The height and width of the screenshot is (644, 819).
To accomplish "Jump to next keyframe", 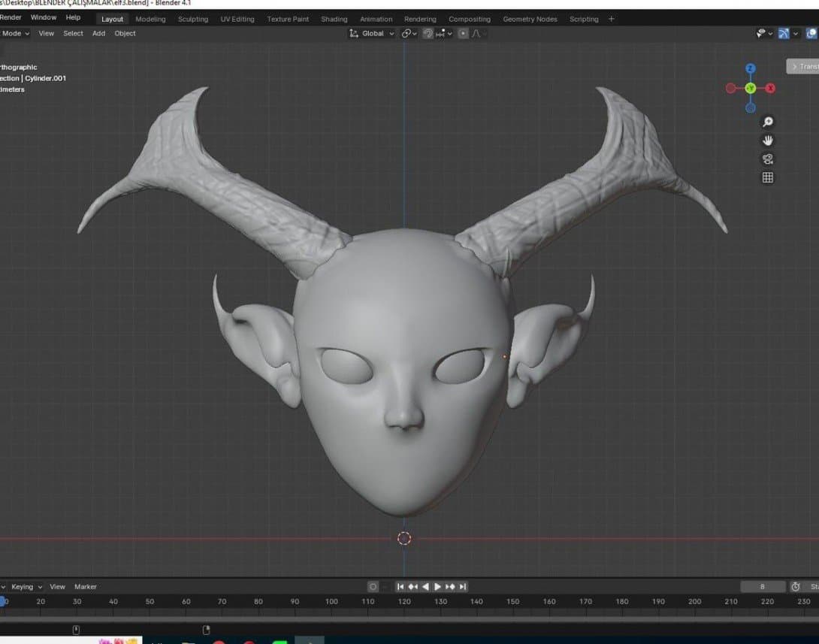I will [450, 587].
